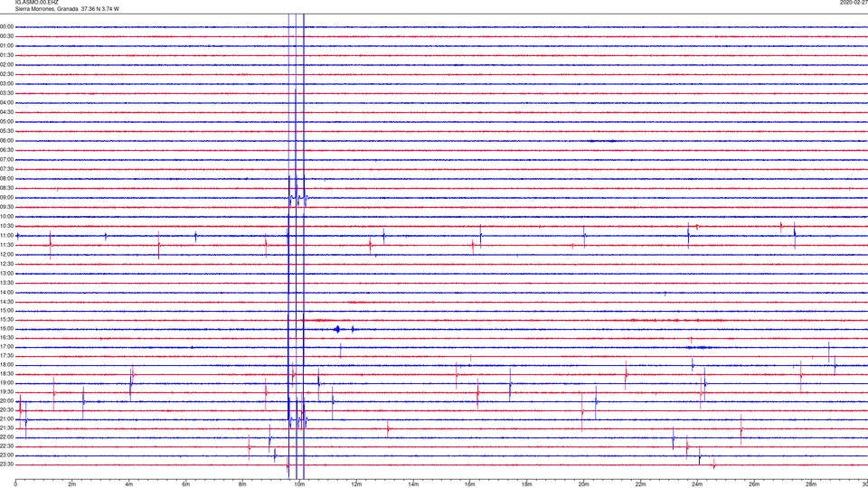Viewport: 868px width, 488px height.
Task: Click the 22m tick label on time axis
Action: tap(640, 484)
